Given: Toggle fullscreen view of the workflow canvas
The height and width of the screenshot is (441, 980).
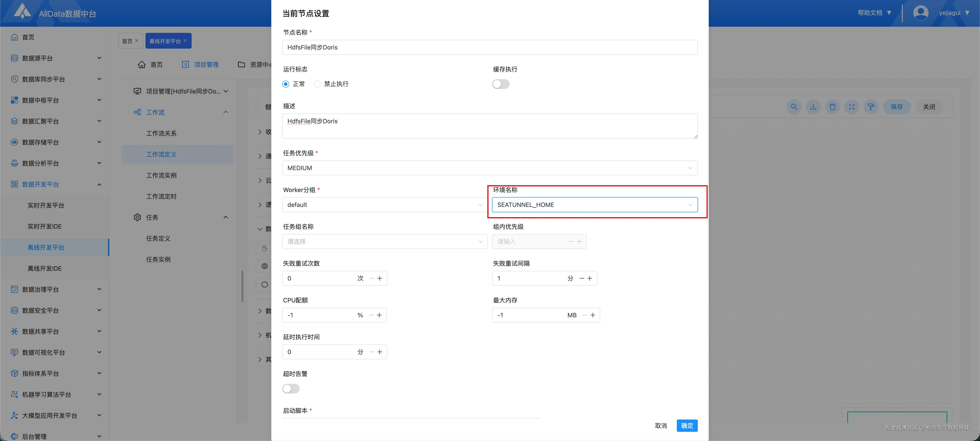Looking at the screenshot, I should tap(852, 107).
